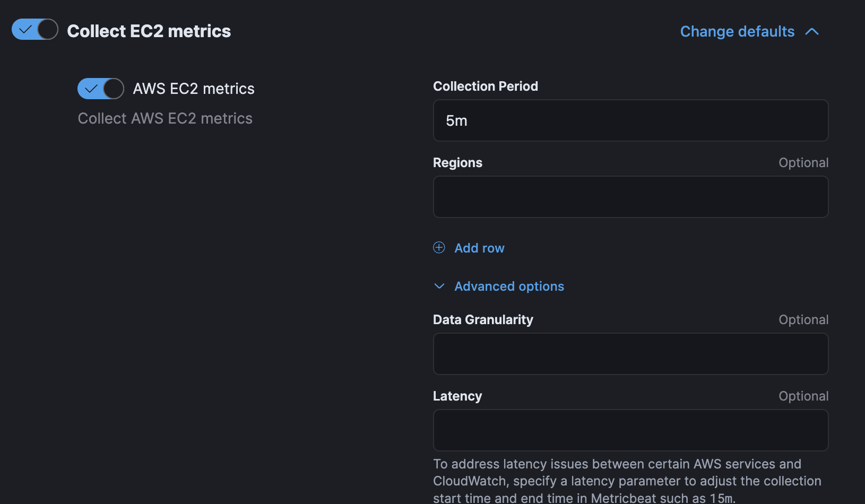Viewport: 865px width, 504px height.
Task: Click the Data Granularity input field
Action: point(630,354)
